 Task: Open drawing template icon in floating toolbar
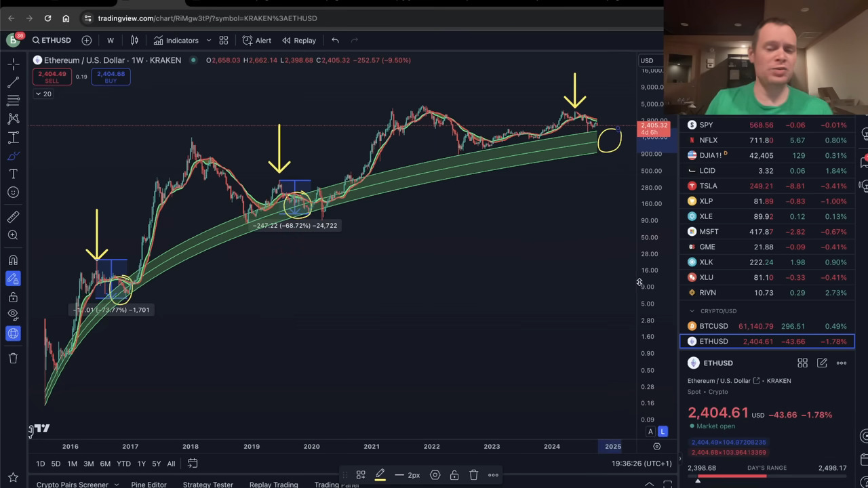click(361, 475)
